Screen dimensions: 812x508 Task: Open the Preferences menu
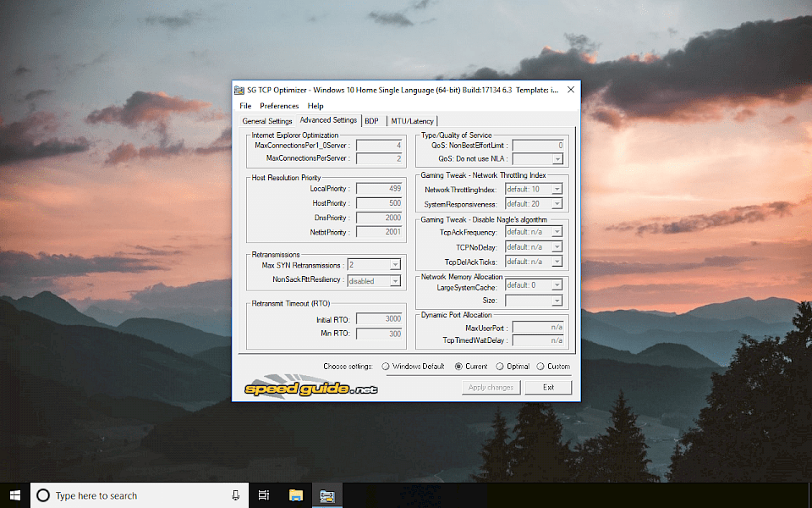(x=279, y=106)
